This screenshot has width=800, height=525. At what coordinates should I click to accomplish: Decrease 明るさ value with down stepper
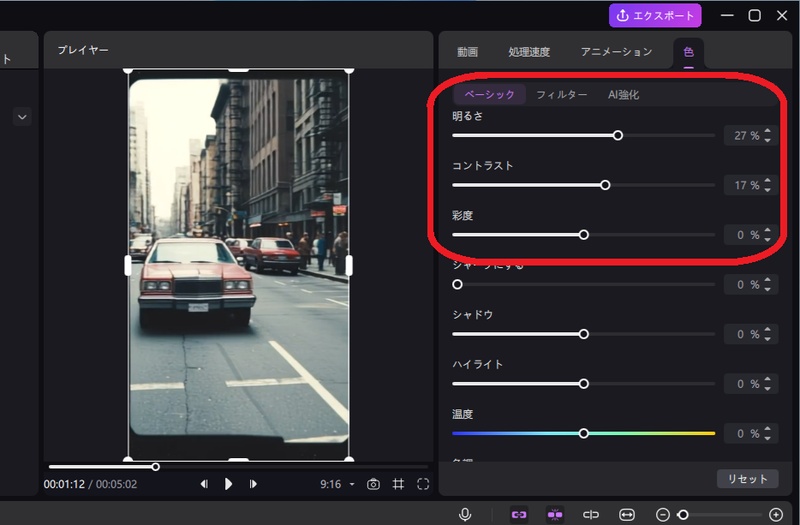768,140
